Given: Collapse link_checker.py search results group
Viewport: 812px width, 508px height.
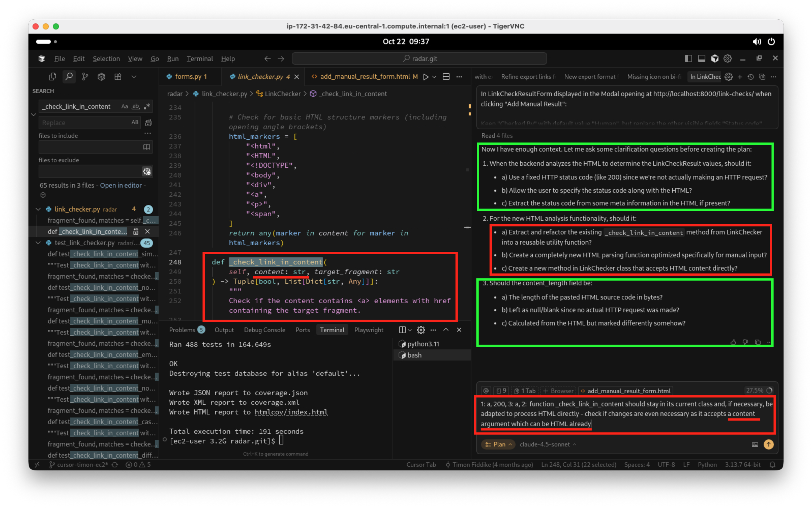Looking at the screenshot, I should tap(38, 209).
